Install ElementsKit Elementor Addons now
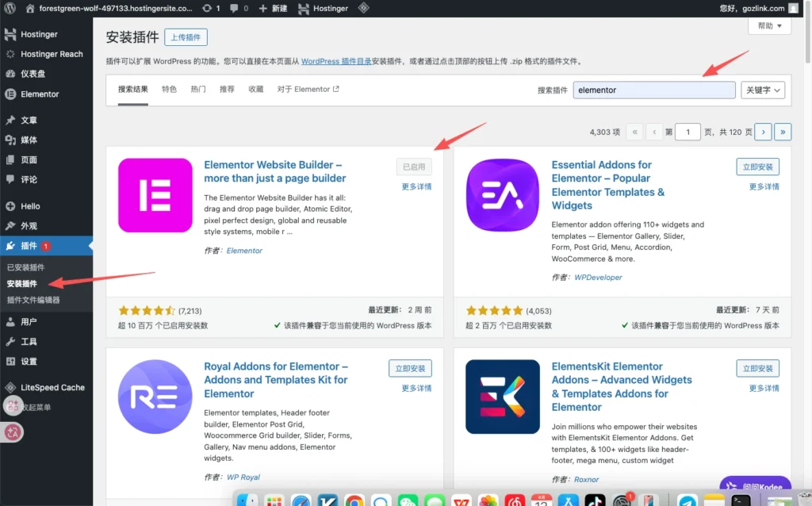Image resolution: width=812 pixels, height=506 pixels. [x=757, y=368]
